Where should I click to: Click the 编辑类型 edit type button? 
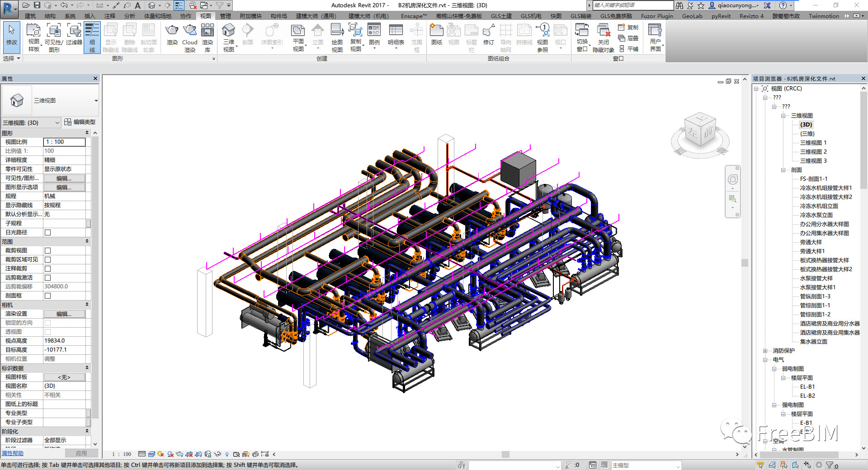[x=80, y=122]
